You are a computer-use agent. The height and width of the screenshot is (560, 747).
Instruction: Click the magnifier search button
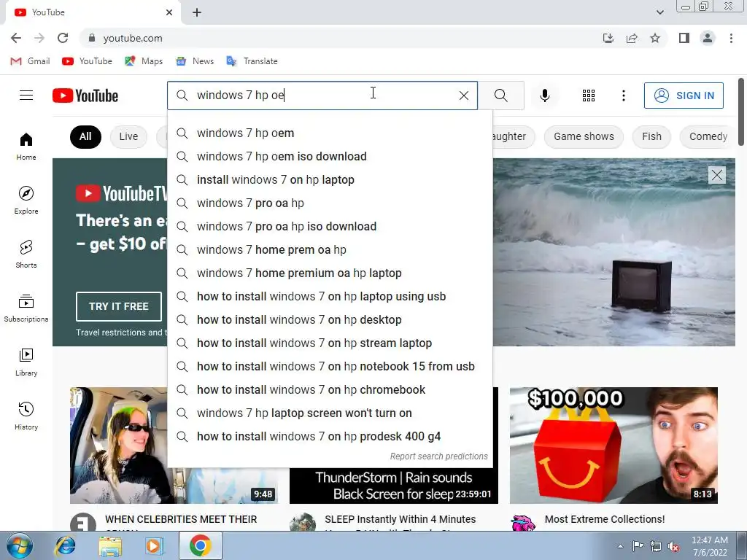pyautogui.click(x=500, y=96)
